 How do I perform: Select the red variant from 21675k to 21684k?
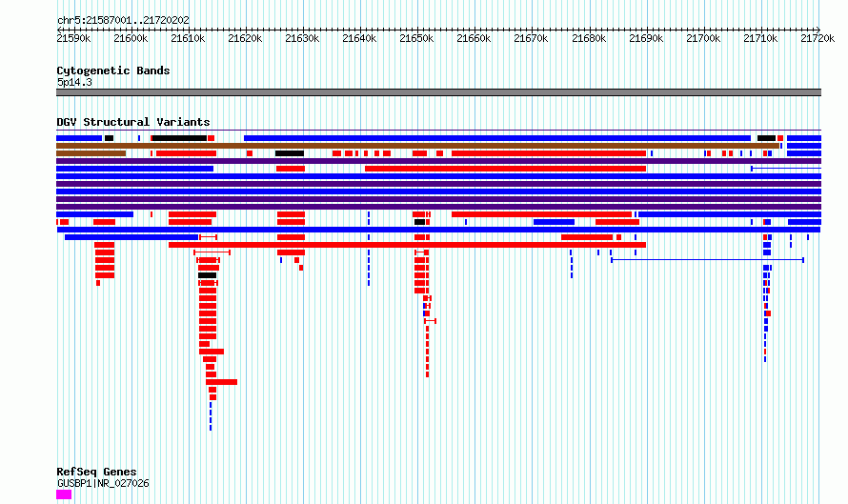click(587, 237)
